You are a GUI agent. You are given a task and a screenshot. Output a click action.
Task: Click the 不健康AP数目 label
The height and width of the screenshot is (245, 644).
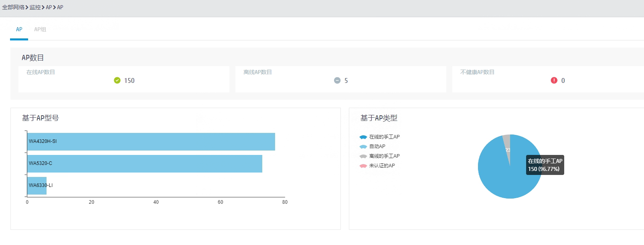click(477, 72)
